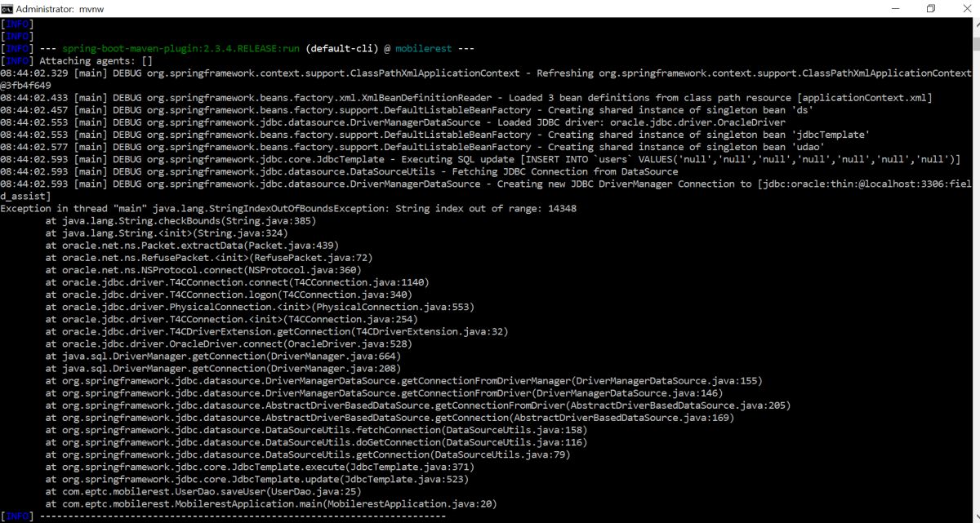Click the 'RefusePacket.<init>' stack frame
Viewport: 980px width, 523px height.
(209, 258)
